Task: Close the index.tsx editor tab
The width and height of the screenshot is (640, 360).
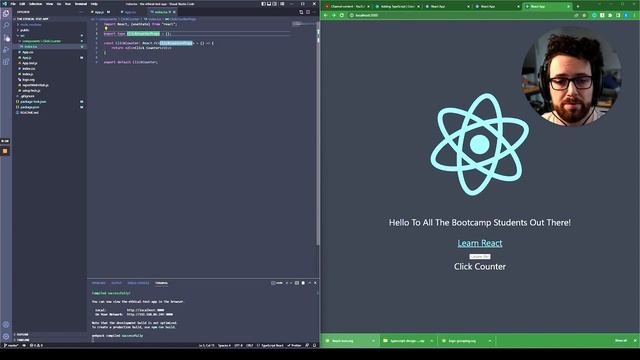Action: tap(174, 12)
